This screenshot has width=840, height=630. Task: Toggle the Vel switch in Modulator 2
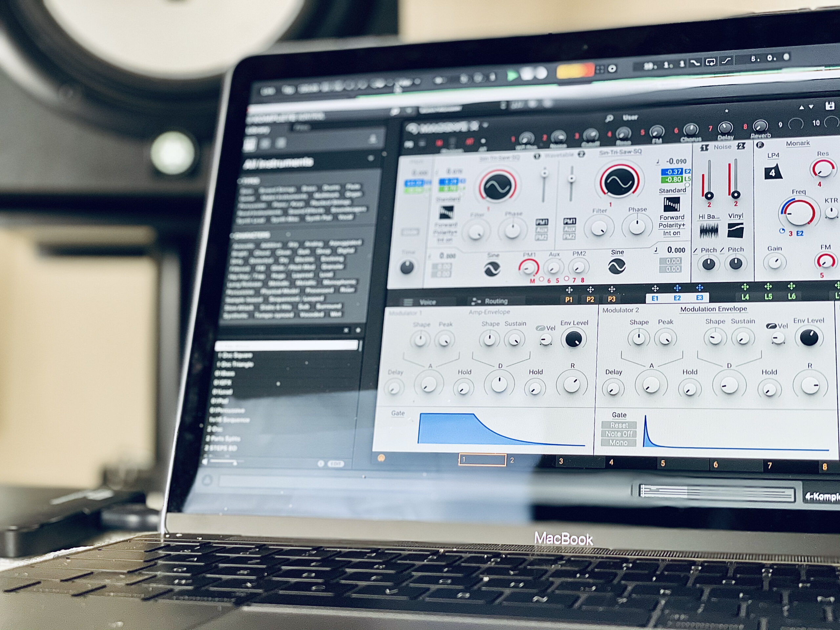(772, 326)
